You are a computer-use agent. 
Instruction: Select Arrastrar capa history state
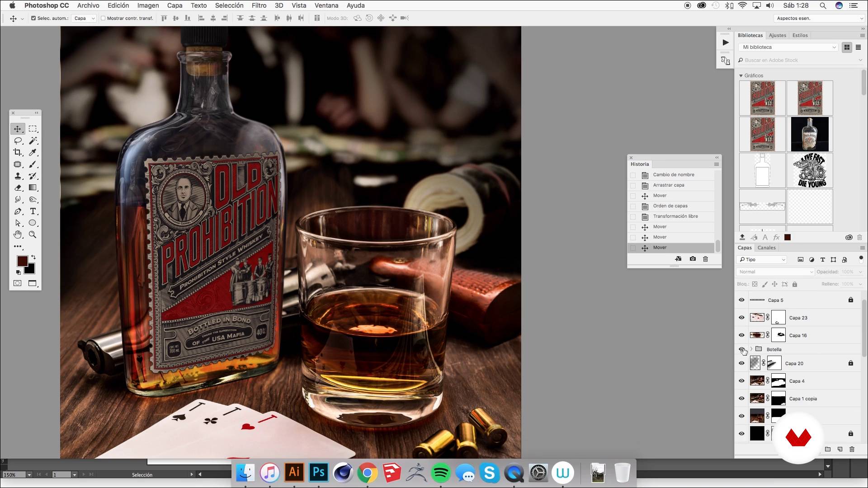pyautogui.click(x=671, y=185)
